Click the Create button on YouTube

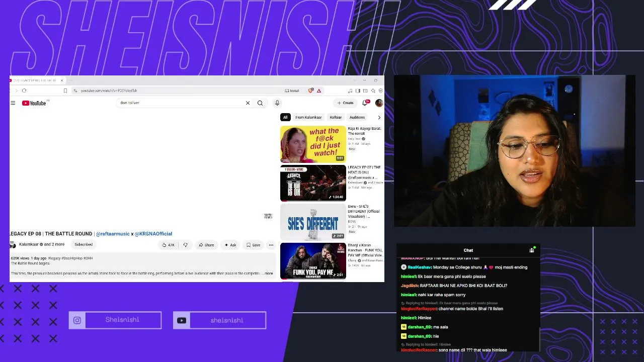[346, 103]
